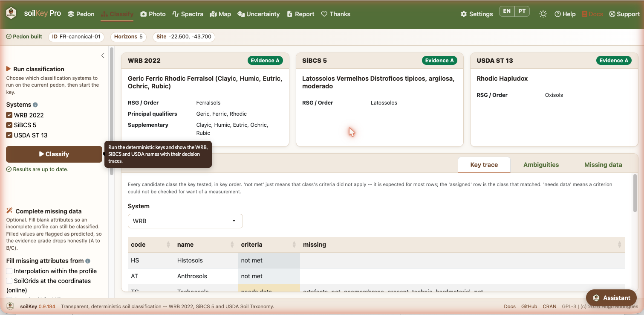Click the Support lifebuoy icon

pos(612,14)
